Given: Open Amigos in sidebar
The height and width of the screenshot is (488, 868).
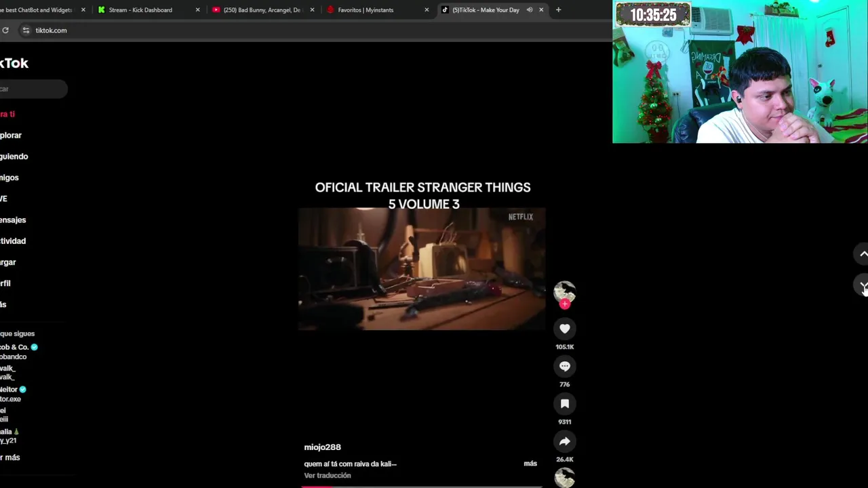Looking at the screenshot, I should [x=9, y=178].
